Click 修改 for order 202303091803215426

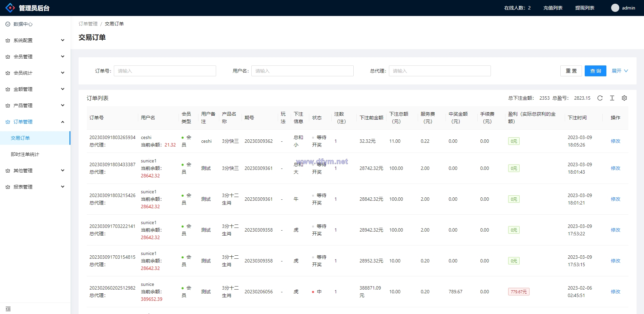(616, 199)
